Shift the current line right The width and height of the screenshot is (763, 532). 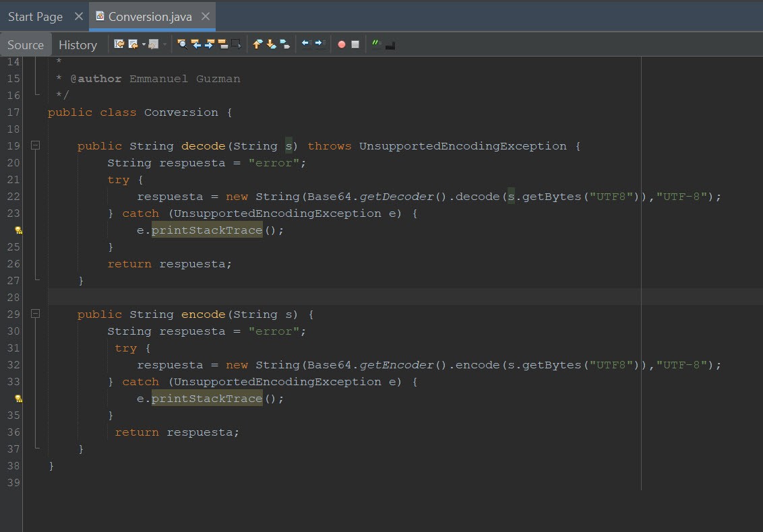point(321,43)
